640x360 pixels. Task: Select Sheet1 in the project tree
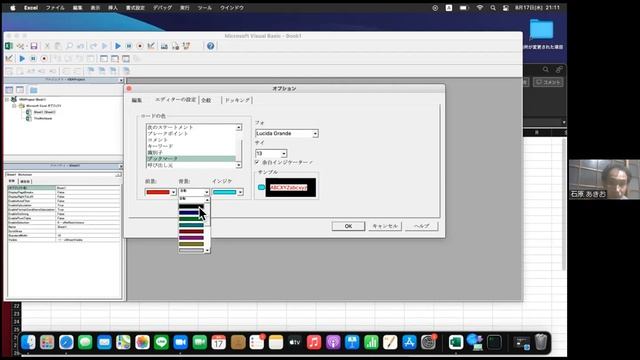coord(44,112)
